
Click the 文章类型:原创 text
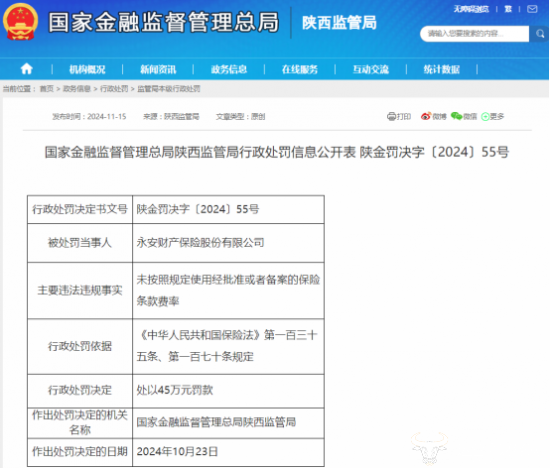click(241, 116)
